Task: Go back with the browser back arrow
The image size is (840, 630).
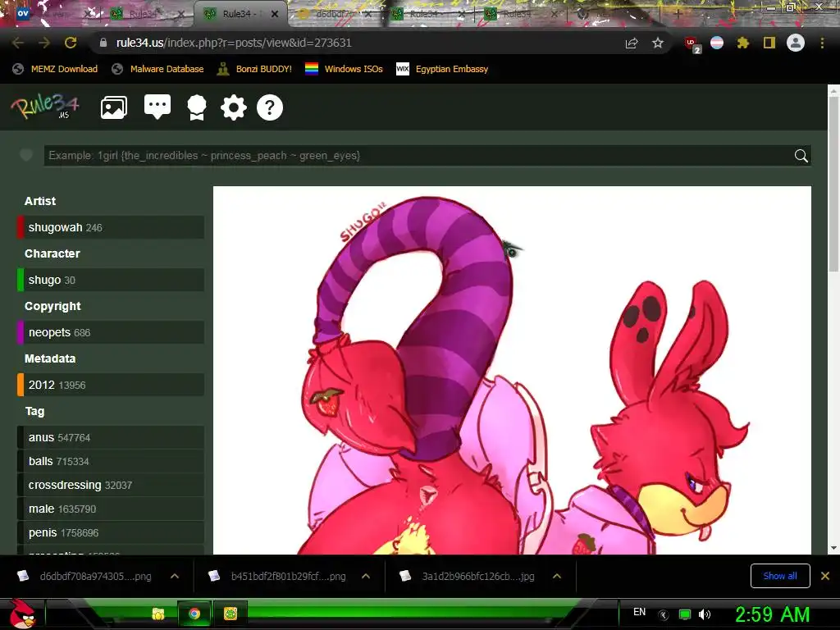Action: point(18,43)
